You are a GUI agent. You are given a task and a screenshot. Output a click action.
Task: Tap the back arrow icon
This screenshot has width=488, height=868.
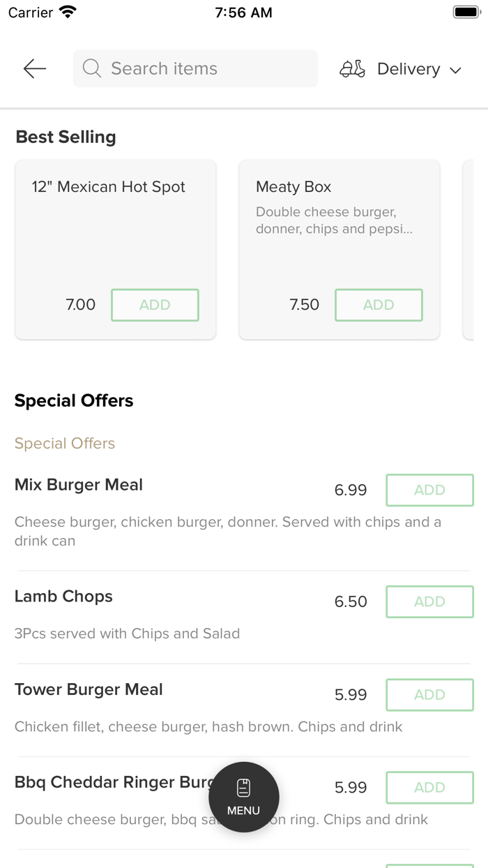pyautogui.click(x=34, y=68)
